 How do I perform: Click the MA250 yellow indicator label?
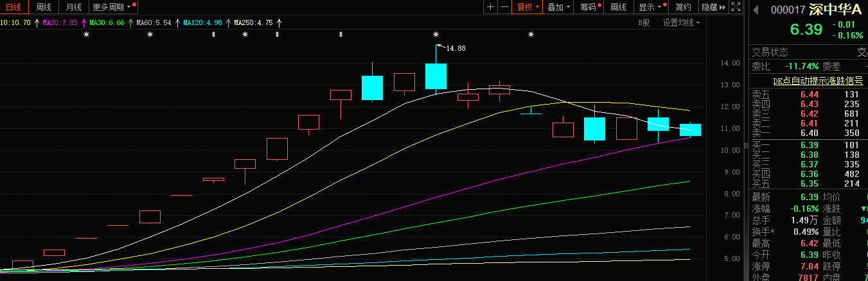click(x=253, y=22)
